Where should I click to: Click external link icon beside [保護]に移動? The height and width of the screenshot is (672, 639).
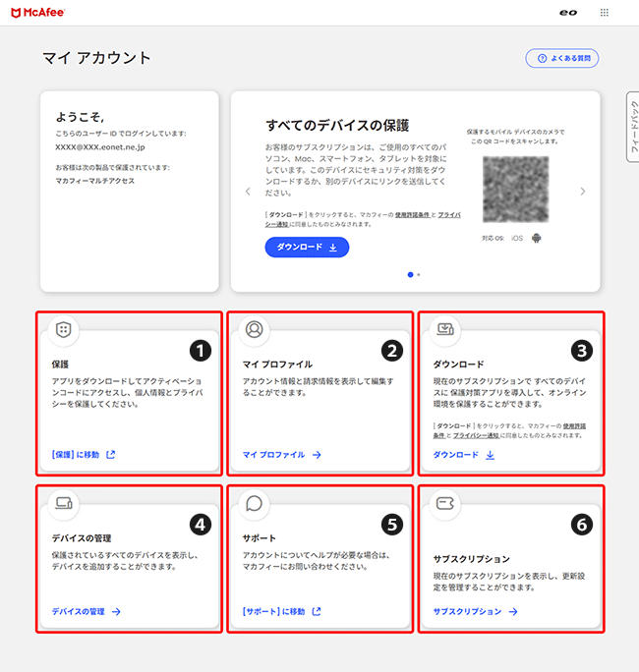click(x=111, y=455)
